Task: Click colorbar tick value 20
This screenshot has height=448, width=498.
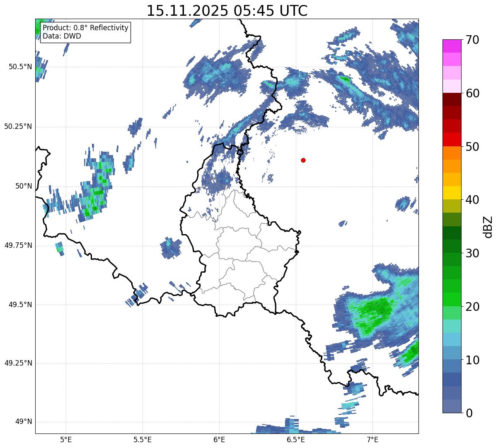Action: (472, 307)
